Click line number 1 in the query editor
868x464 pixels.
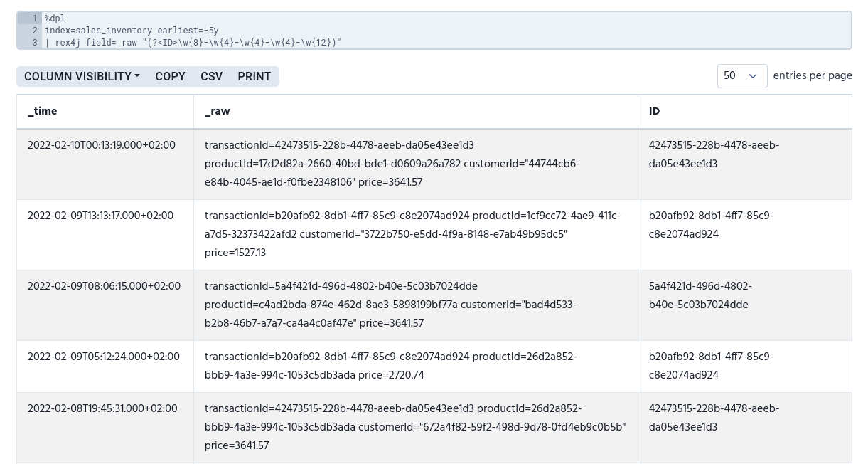(34, 19)
